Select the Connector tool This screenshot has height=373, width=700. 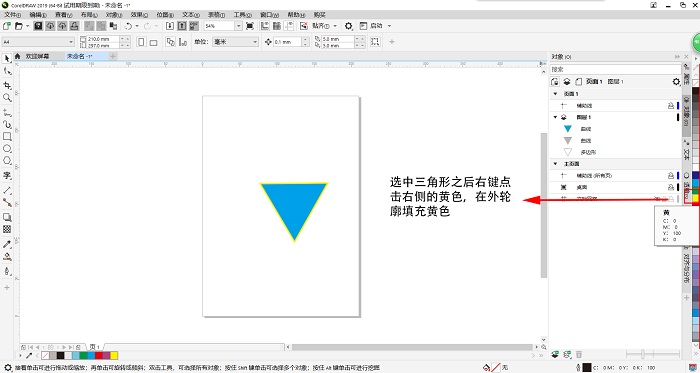click(7, 202)
